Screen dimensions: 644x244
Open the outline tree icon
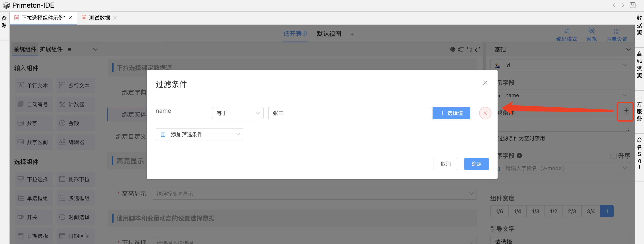point(461,49)
